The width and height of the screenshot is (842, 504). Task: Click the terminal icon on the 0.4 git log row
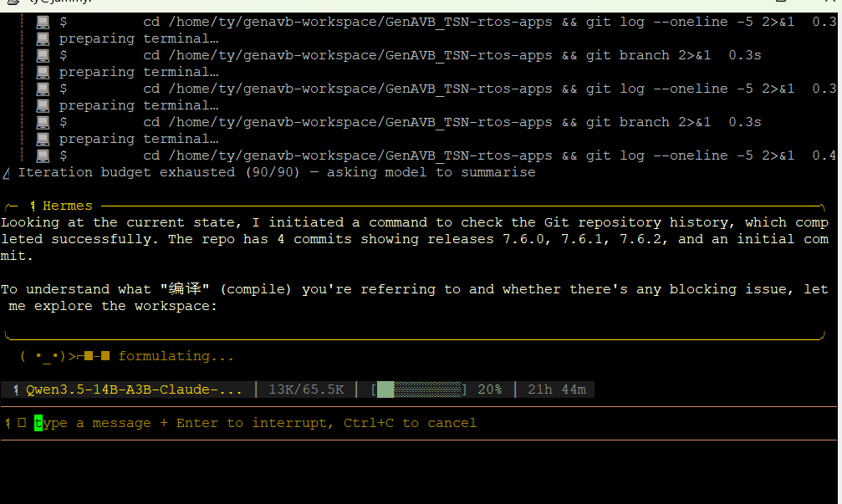tap(43, 156)
